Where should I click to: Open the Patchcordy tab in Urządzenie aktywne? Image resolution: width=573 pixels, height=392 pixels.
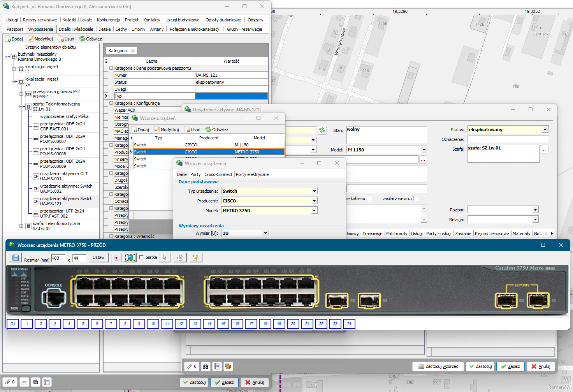point(397,234)
